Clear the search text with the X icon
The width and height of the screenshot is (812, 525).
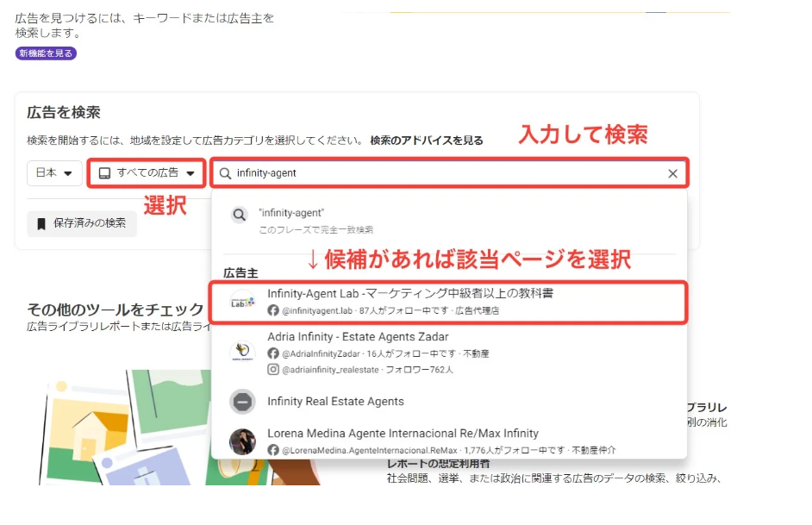coord(672,173)
